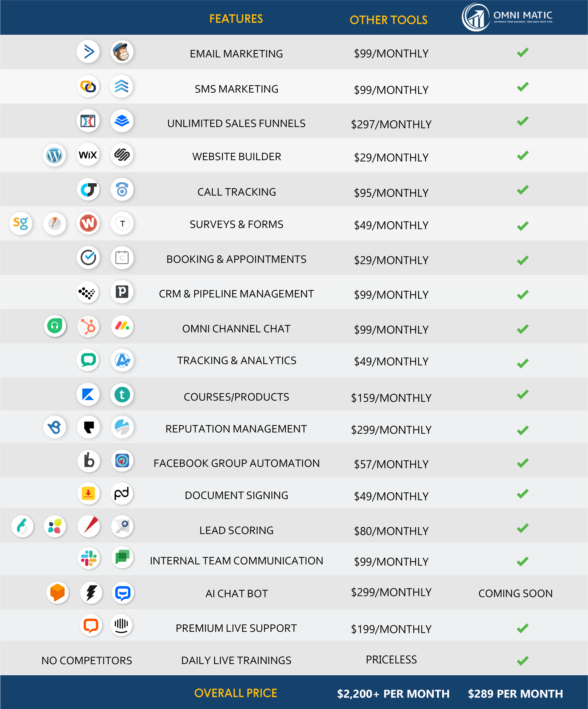The width and height of the screenshot is (588, 709).
Task: Click the green check for SMS Marketing
Action: 522,87
